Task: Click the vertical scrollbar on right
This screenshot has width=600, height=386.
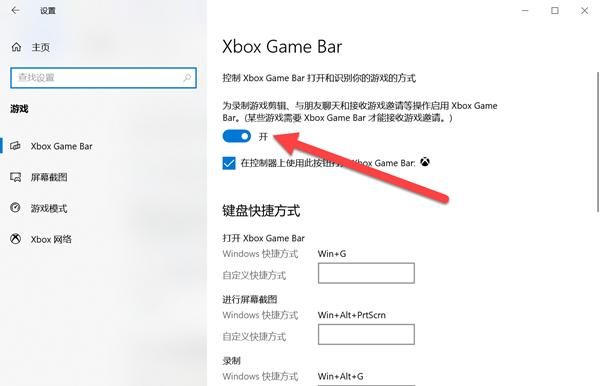Action: point(597,142)
